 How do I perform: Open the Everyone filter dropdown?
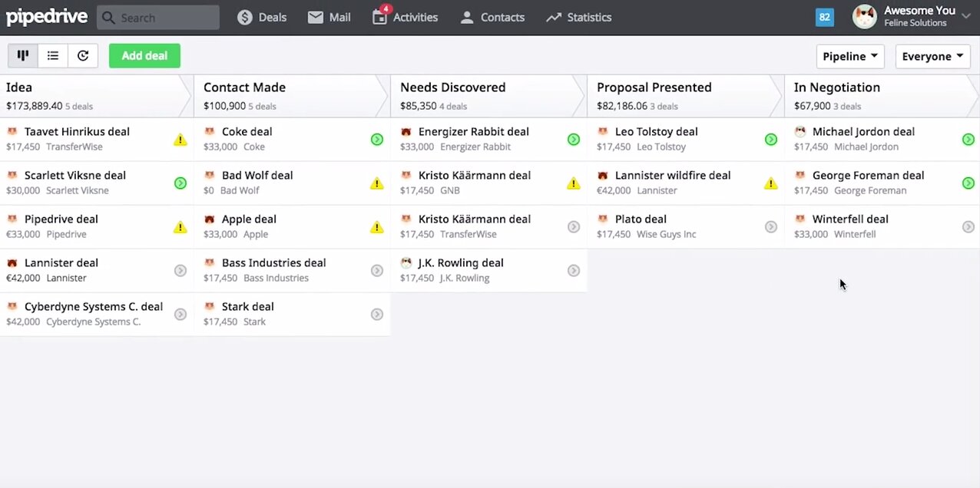tap(932, 56)
